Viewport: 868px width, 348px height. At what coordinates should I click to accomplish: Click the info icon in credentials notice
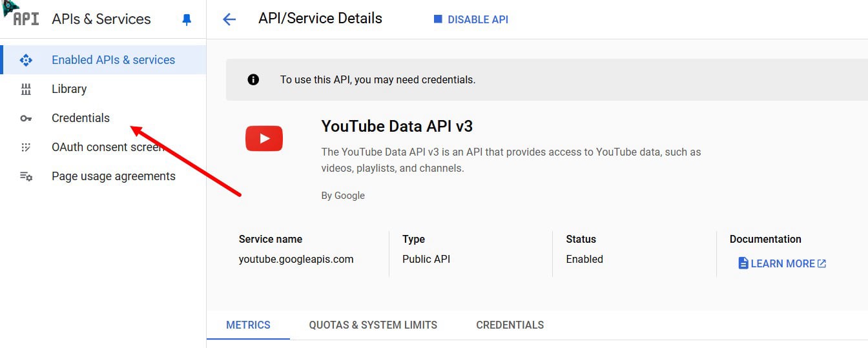coord(253,80)
